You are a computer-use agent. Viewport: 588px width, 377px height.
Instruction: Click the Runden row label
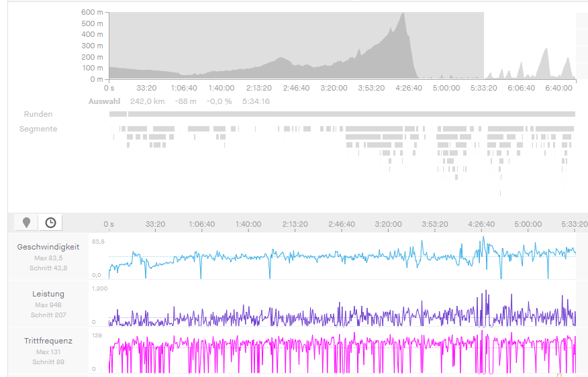(x=38, y=114)
